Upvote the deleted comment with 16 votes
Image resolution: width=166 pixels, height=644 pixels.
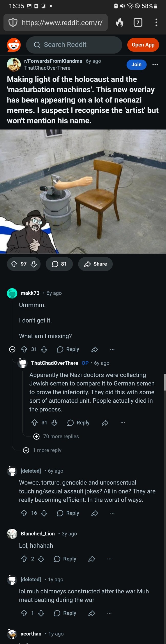[24, 513]
